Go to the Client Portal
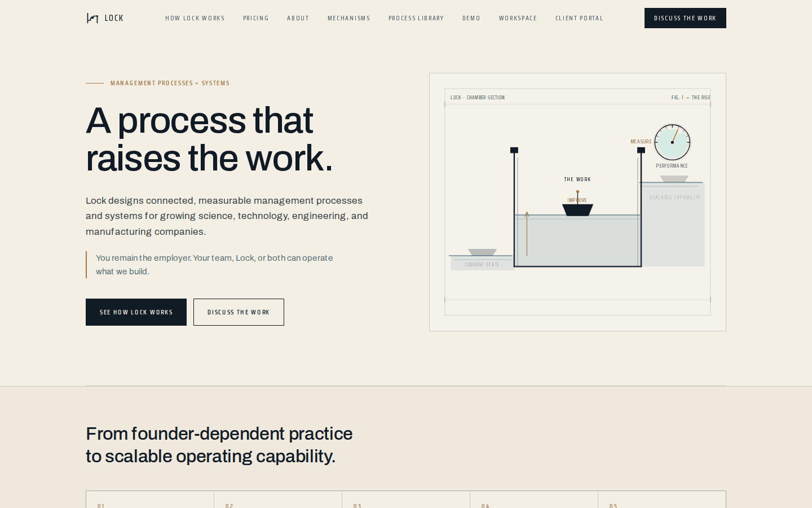The width and height of the screenshot is (812, 508). [579, 18]
